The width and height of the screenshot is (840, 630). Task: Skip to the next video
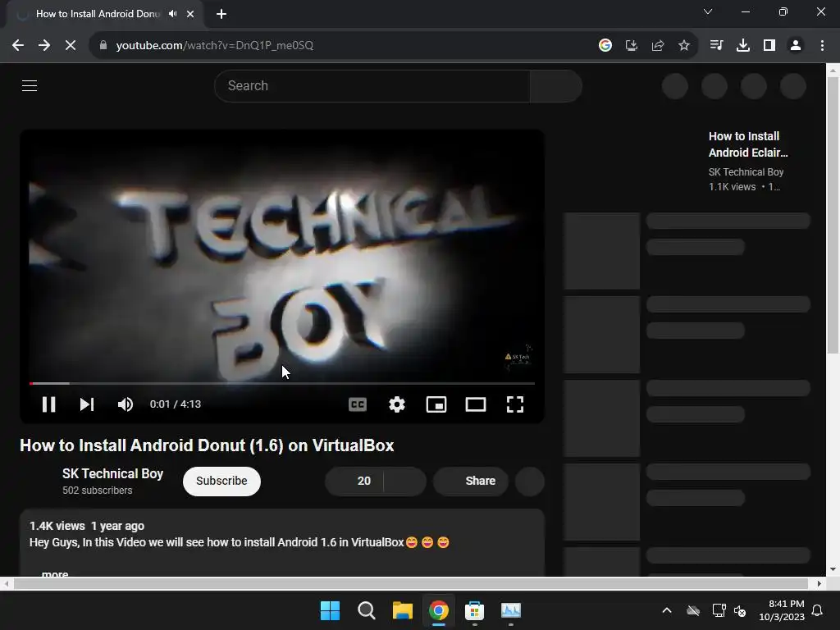tap(87, 404)
